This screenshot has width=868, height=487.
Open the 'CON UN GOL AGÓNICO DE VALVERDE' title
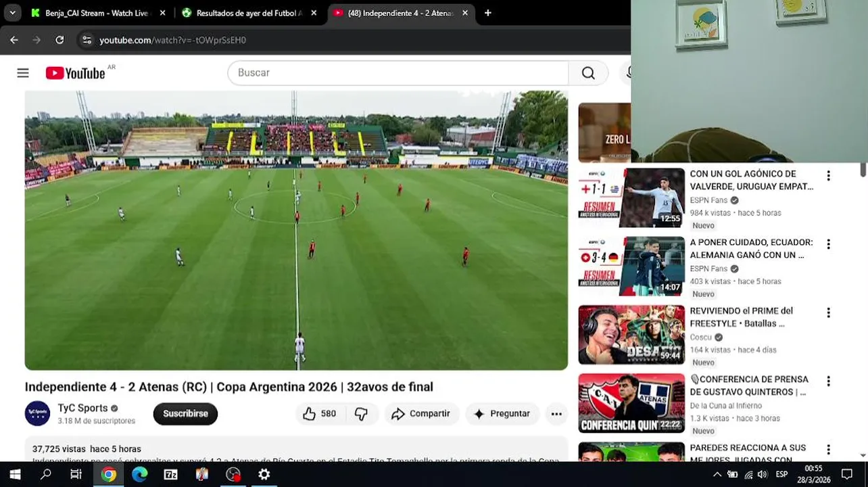click(751, 180)
